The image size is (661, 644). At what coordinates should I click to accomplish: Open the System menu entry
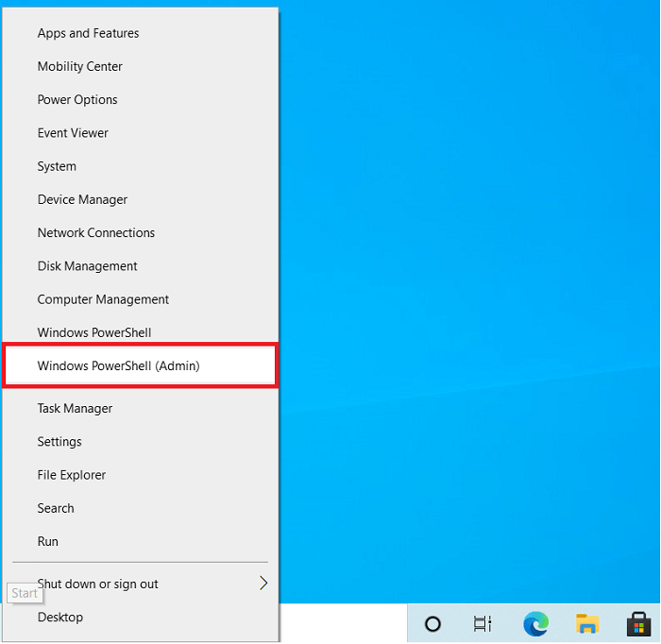[141, 166]
